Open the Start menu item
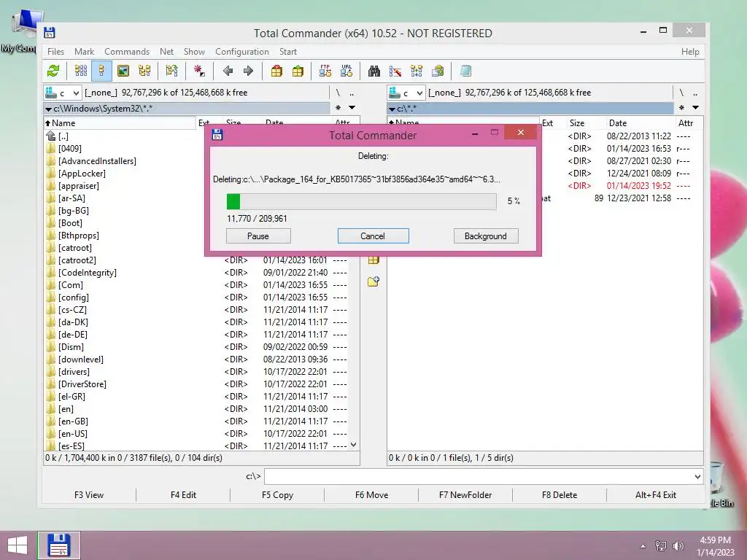The height and width of the screenshot is (560, 747). tap(287, 52)
